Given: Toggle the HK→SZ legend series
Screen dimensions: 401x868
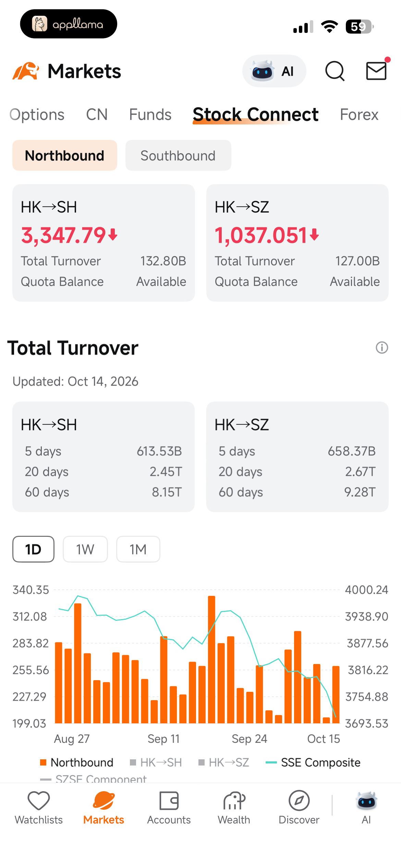Looking at the screenshot, I should pos(224,762).
